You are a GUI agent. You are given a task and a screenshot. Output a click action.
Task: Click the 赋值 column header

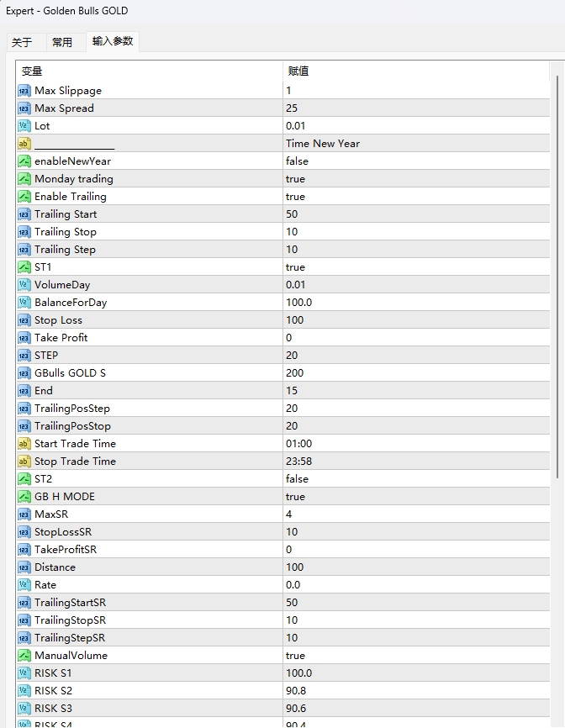(x=416, y=71)
